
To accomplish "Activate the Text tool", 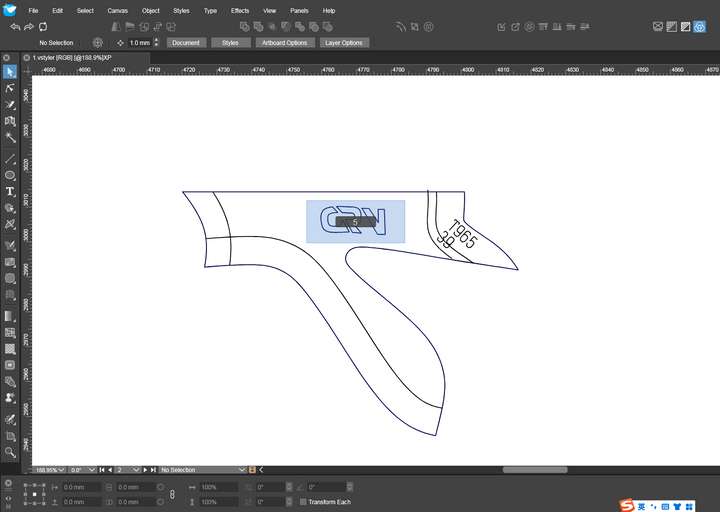I will point(10,191).
